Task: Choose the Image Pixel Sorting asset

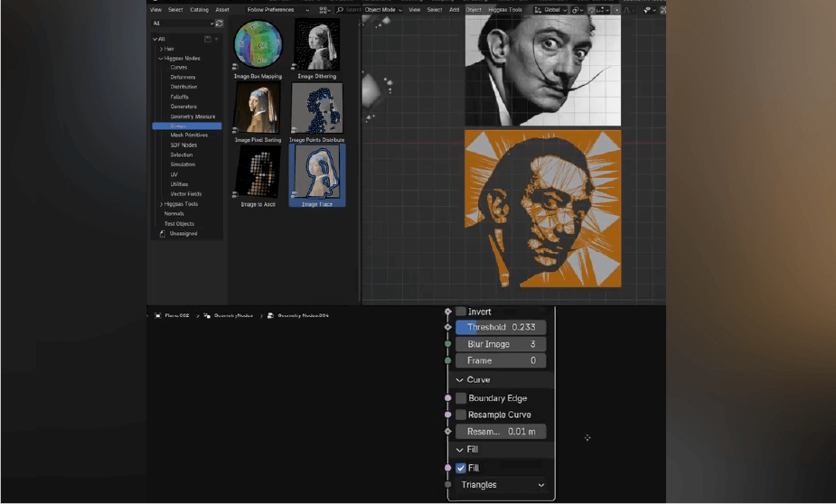Action: click(258, 108)
